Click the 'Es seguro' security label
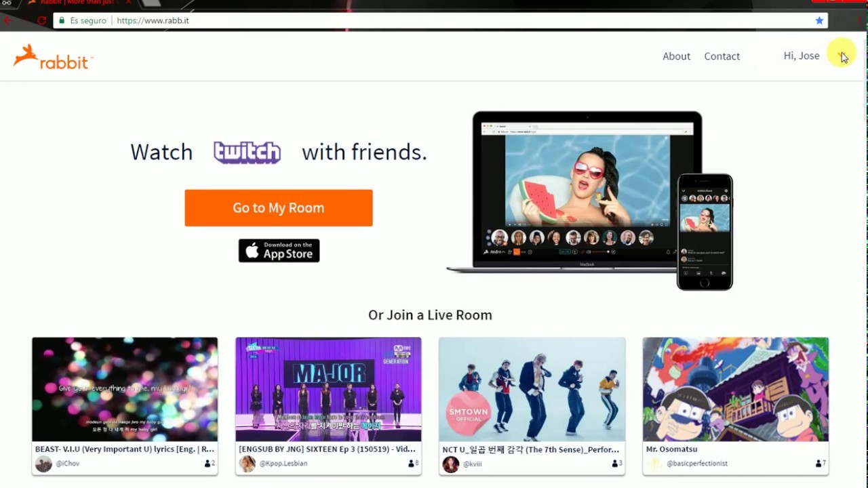Image resolution: width=868 pixels, height=488 pixels. (x=88, y=20)
